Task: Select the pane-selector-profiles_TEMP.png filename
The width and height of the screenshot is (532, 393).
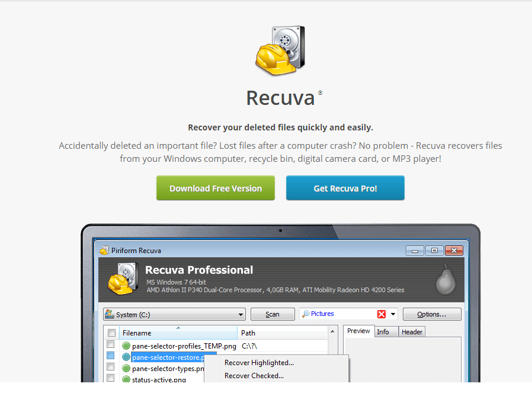Action: (x=184, y=346)
